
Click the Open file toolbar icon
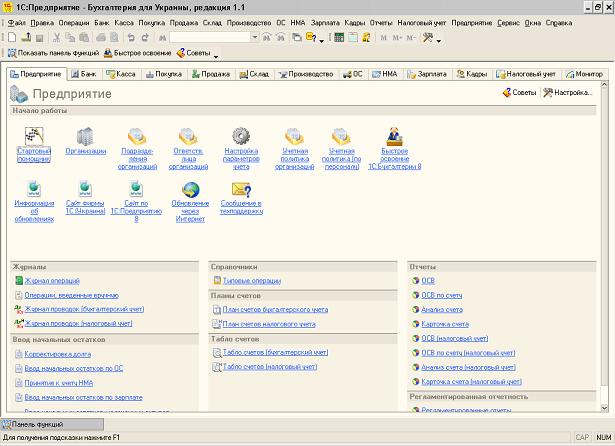[26, 38]
